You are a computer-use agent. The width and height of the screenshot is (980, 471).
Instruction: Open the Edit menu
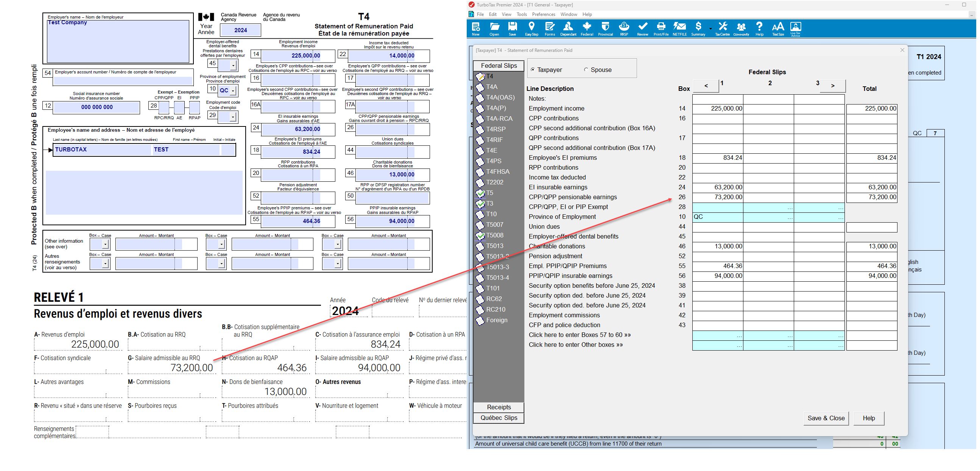[493, 14]
